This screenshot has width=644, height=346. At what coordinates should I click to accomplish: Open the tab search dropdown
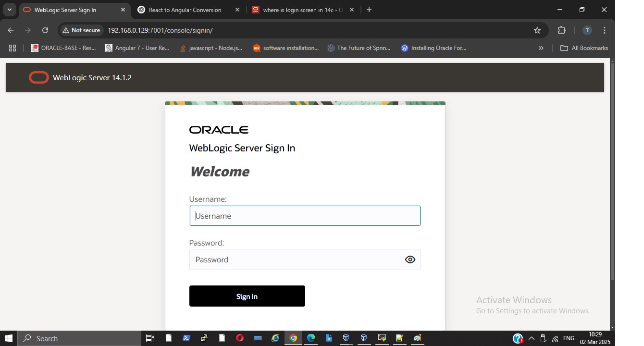coord(10,10)
